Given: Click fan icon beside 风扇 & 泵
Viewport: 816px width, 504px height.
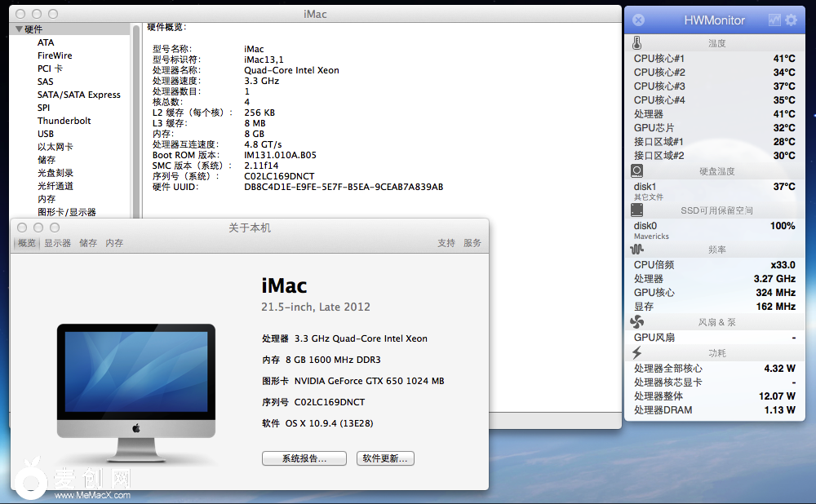Looking at the screenshot, I should pyautogui.click(x=637, y=322).
